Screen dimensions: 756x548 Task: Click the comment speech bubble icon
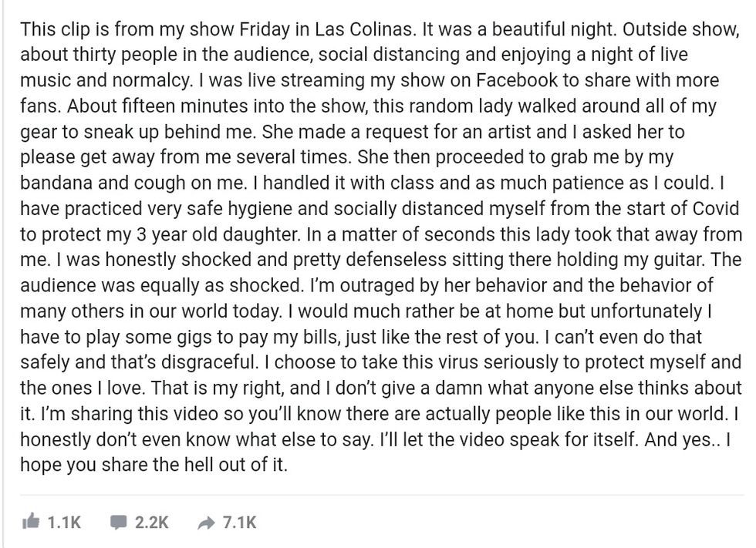[118, 523]
